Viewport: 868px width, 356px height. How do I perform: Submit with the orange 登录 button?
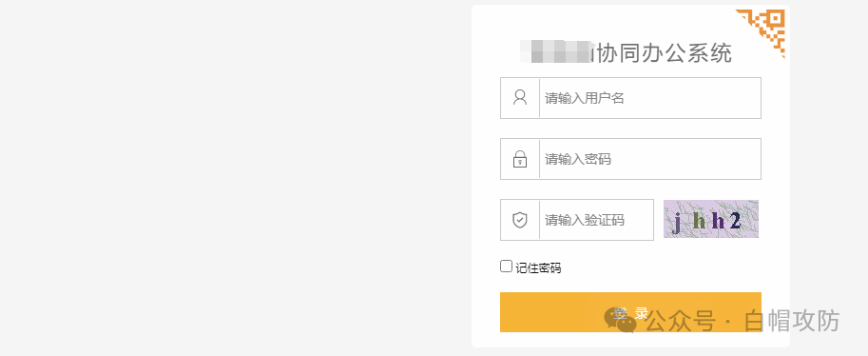630,312
